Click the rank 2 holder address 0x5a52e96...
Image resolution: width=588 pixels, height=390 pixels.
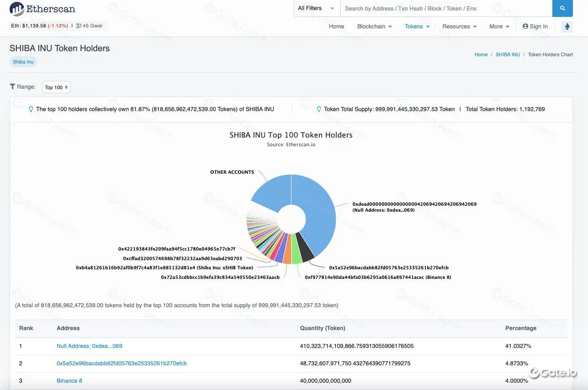tap(122, 363)
